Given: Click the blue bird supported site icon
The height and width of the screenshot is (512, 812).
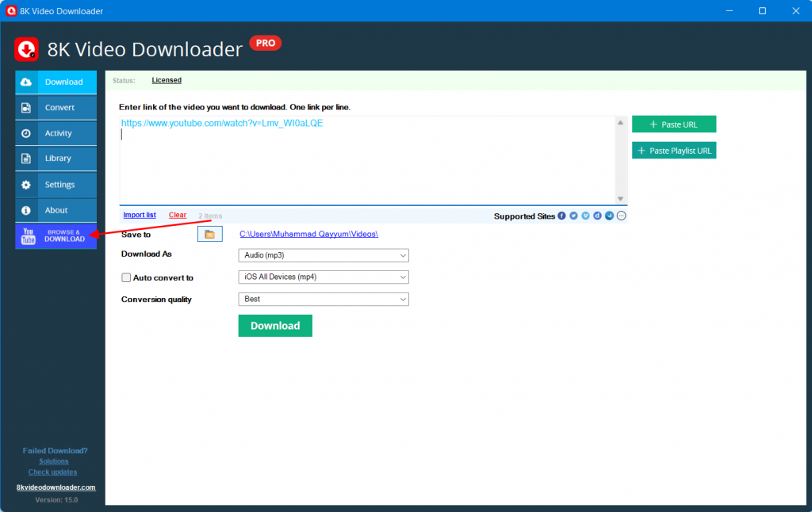Looking at the screenshot, I should [x=610, y=216].
